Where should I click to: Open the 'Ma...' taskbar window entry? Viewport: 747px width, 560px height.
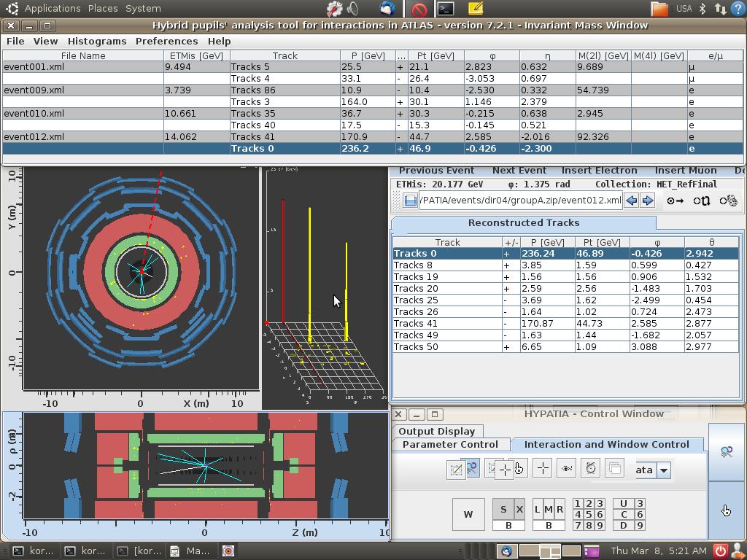pos(190,551)
